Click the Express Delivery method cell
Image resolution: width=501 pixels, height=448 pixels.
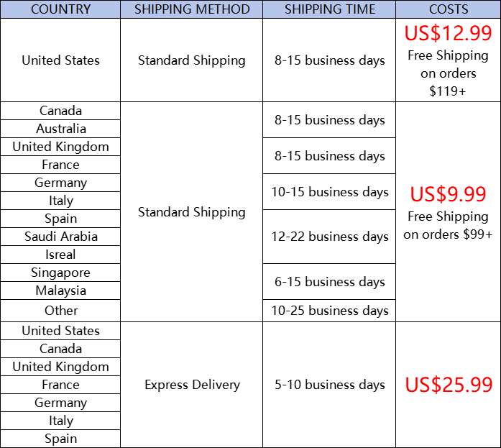[191, 385]
